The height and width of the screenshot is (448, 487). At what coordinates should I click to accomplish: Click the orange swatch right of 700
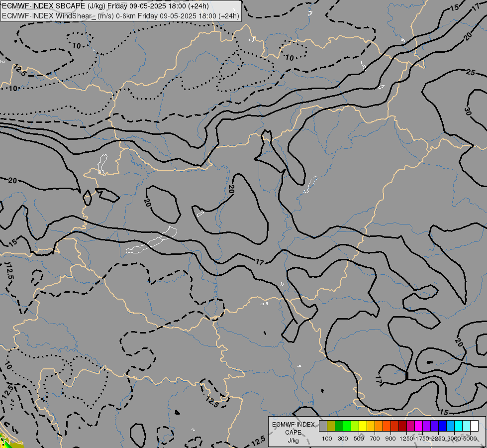tap(379, 426)
